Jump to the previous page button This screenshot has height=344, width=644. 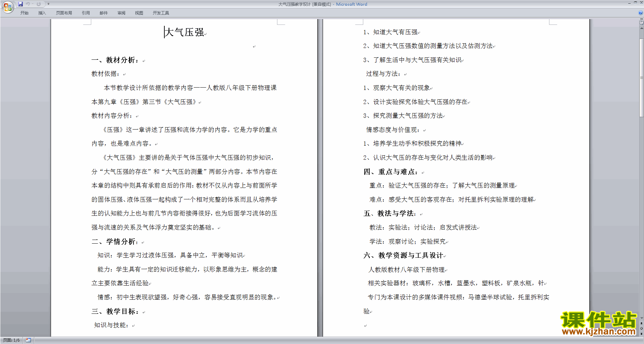tap(641, 323)
